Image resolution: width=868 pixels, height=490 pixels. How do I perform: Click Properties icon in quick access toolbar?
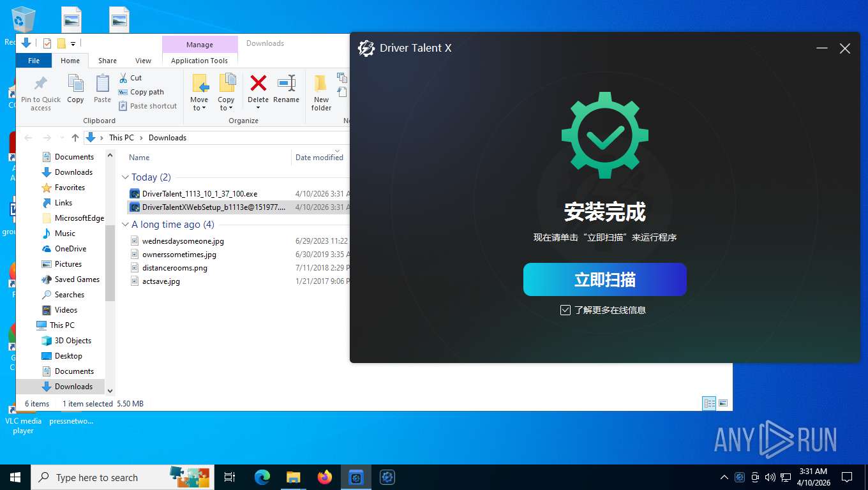coord(47,43)
